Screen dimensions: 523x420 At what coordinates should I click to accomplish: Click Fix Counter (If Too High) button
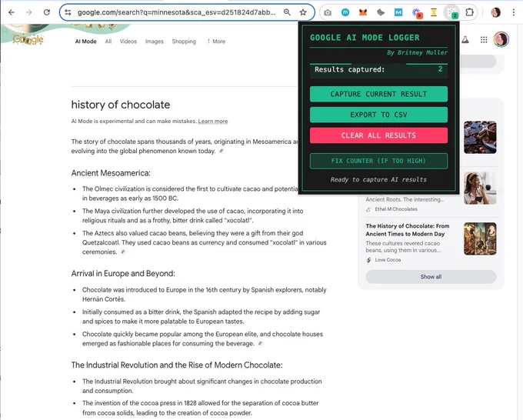point(378,161)
